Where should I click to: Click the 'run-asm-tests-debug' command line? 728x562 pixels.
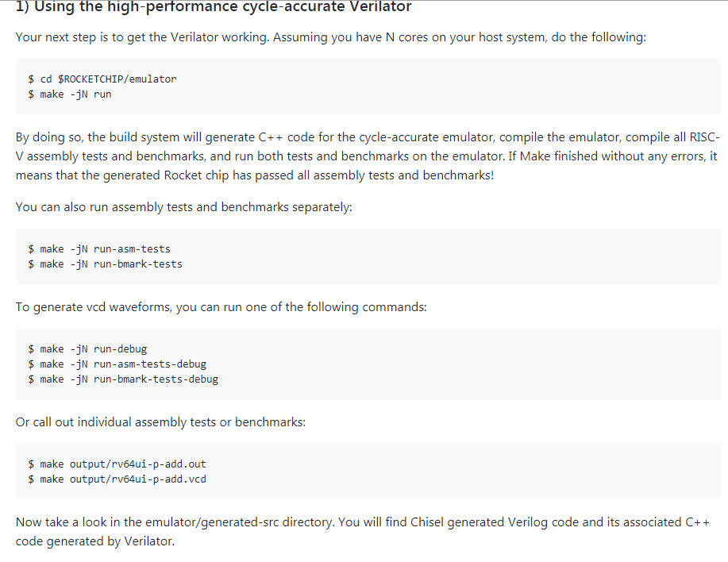(117, 364)
